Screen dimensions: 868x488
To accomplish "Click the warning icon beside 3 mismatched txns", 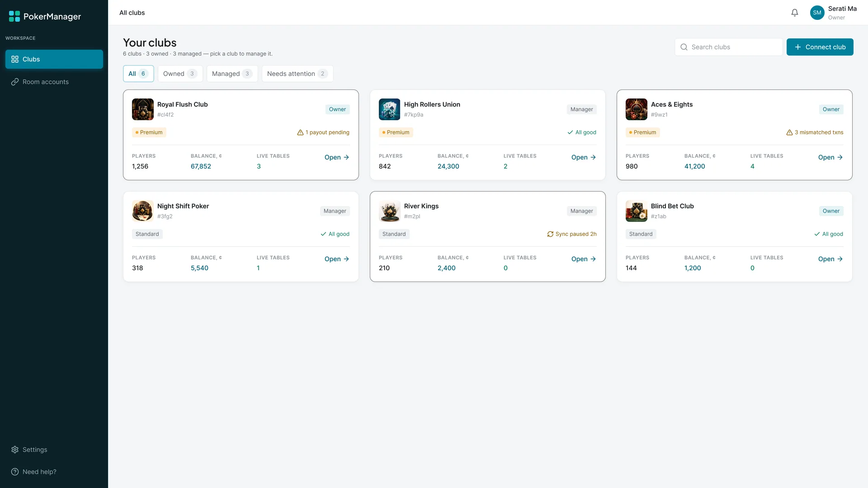I will pyautogui.click(x=789, y=132).
